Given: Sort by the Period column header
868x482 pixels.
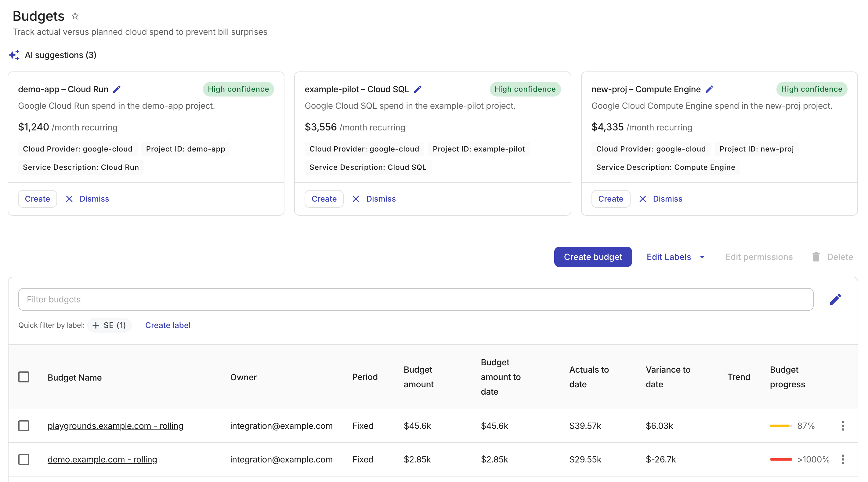Looking at the screenshot, I should pyautogui.click(x=365, y=377).
